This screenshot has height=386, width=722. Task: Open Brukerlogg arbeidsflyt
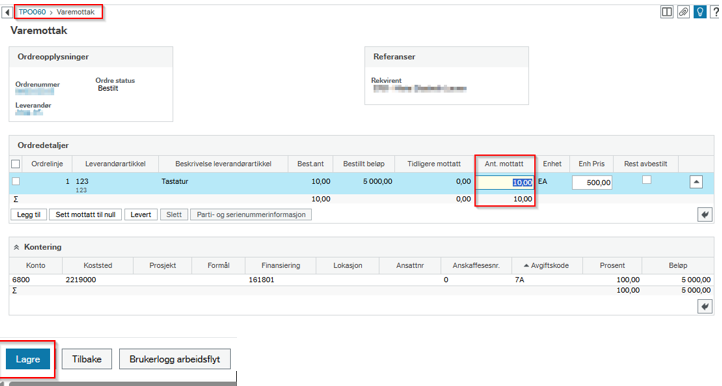click(175, 359)
